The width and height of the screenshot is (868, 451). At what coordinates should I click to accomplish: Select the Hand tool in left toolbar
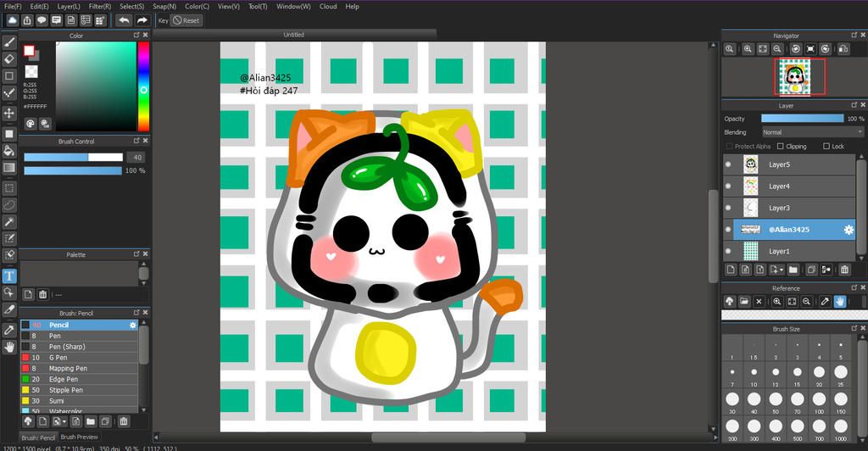coord(9,347)
